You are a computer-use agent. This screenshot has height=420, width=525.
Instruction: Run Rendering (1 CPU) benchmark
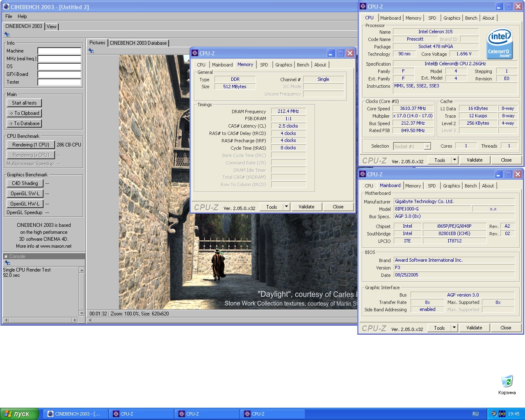pos(31,145)
